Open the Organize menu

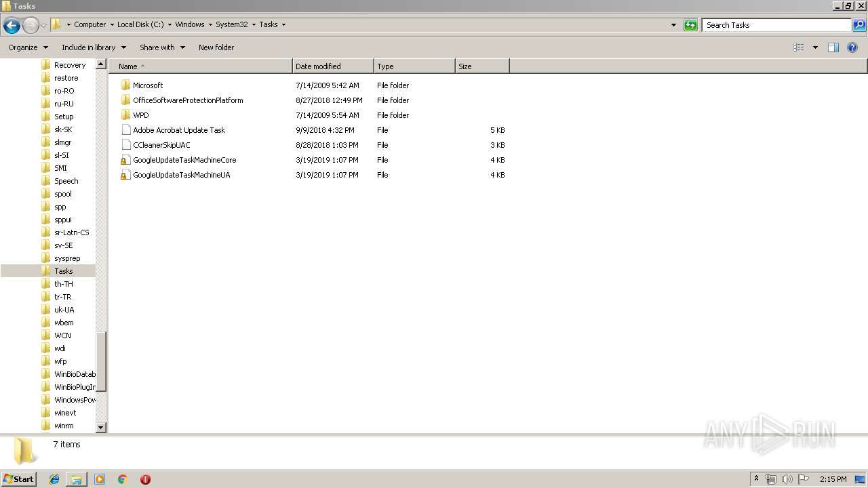pos(28,47)
